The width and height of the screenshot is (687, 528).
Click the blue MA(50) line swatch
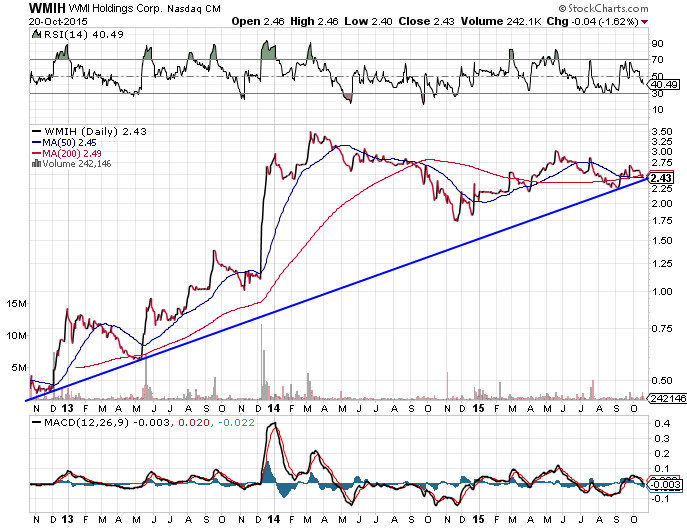36,142
